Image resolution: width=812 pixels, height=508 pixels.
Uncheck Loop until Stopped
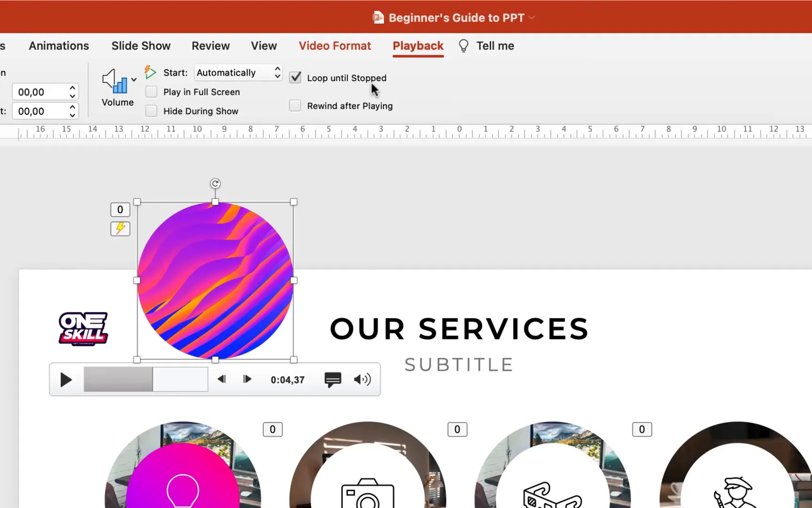295,78
